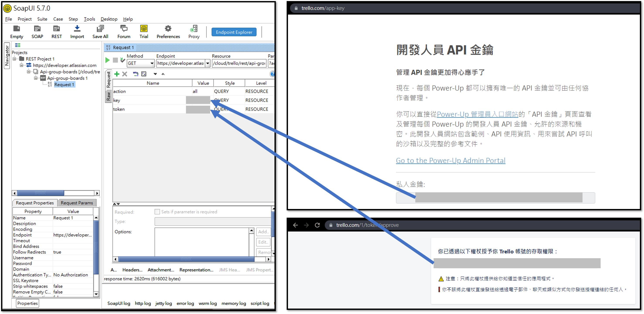Open the Go to Power-Up Admin Portal link
Screen dimensions: 644x314
pyautogui.click(x=450, y=160)
